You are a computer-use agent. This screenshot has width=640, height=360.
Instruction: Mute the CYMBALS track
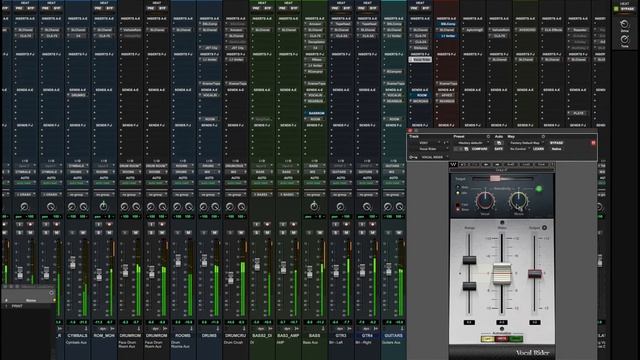click(83, 233)
